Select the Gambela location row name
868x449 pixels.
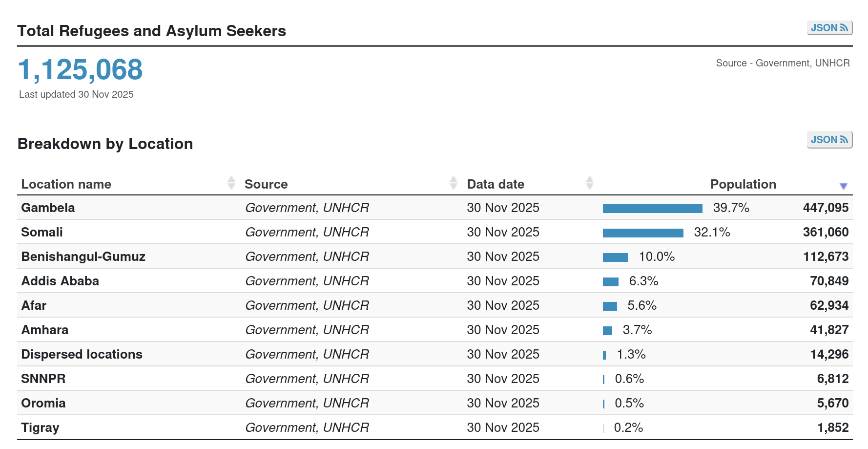pos(48,208)
